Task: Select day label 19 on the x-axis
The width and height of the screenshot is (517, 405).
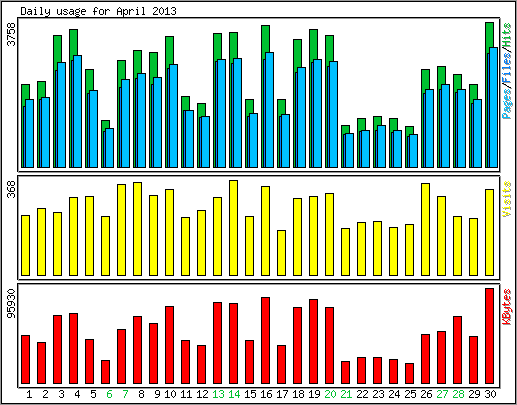Action: point(314,394)
